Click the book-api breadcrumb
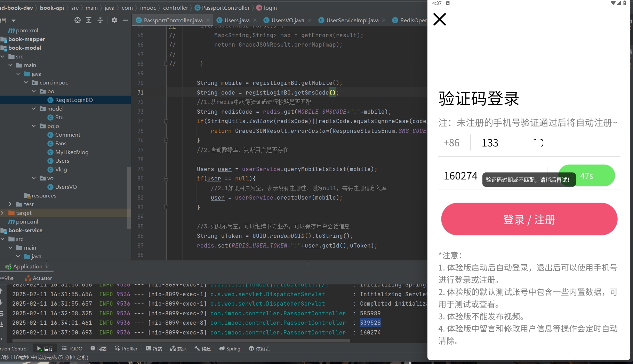Viewport: 633px width, 364px height. [52, 8]
